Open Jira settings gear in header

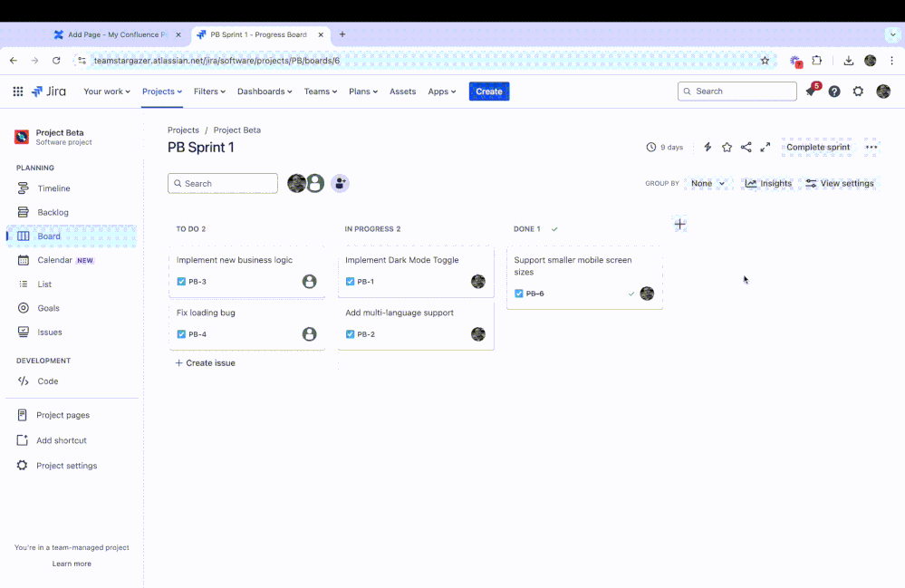tap(858, 92)
